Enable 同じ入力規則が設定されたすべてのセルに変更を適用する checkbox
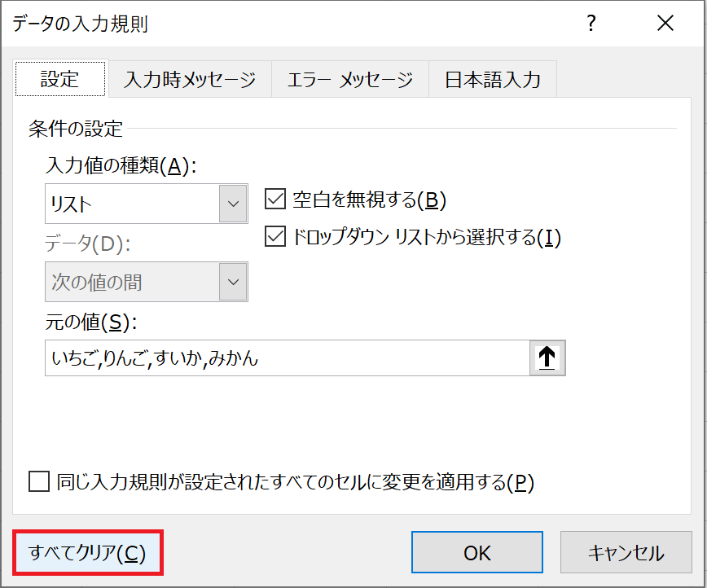 tap(39, 481)
